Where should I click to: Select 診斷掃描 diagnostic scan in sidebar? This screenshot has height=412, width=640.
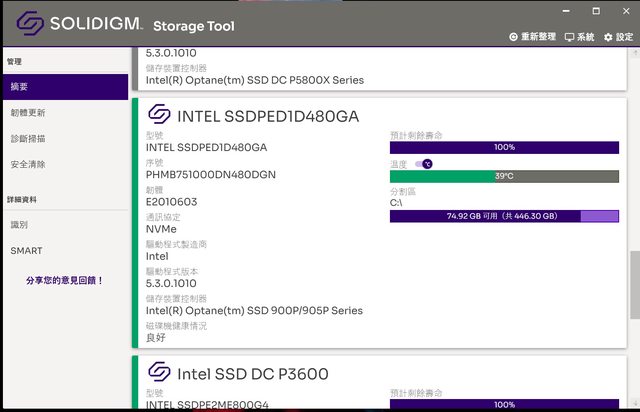click(28, 139)
